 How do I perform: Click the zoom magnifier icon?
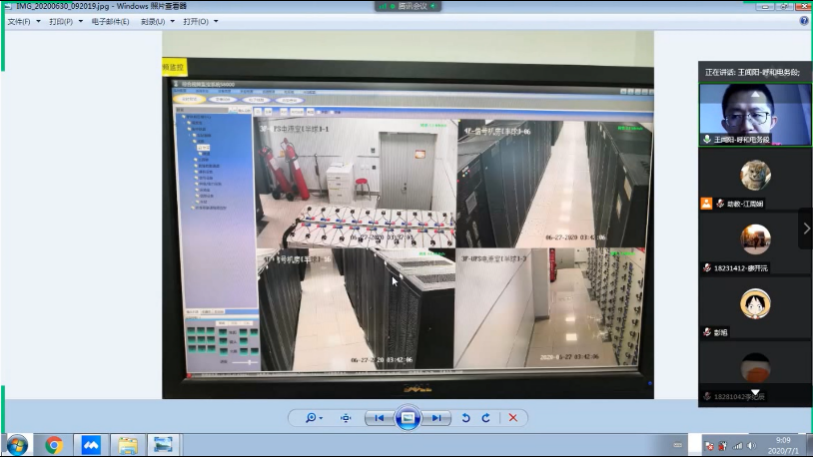pyautogui.click(x=312, y=418)
